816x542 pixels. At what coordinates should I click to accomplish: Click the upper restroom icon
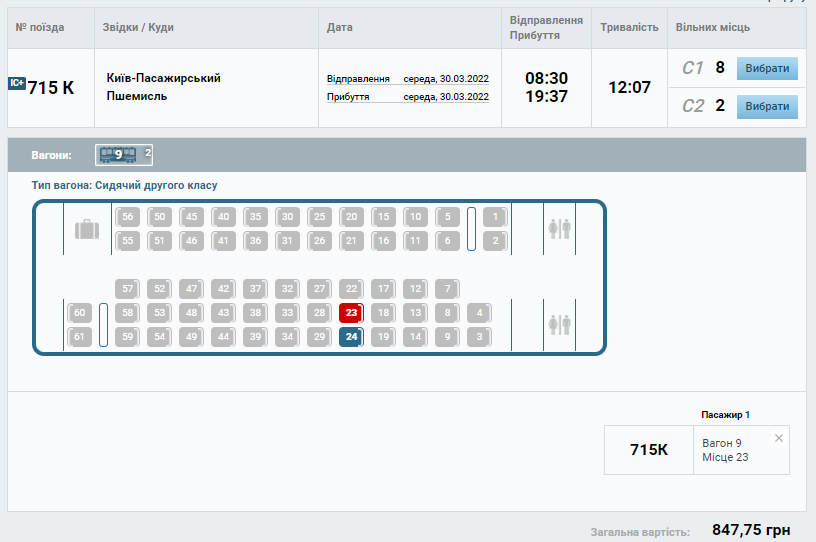pyautogui.click(x=559, y=229)
